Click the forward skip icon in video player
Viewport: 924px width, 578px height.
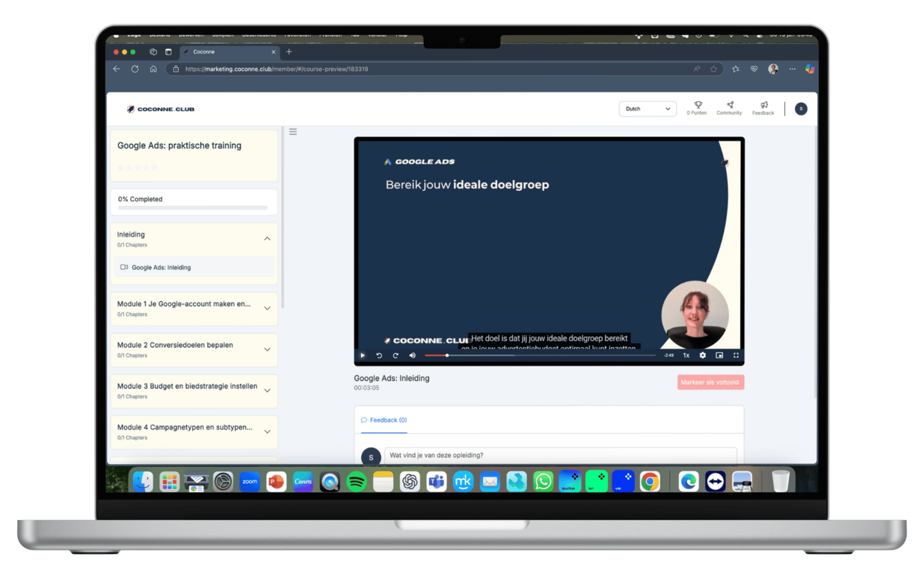pos(395,355)
